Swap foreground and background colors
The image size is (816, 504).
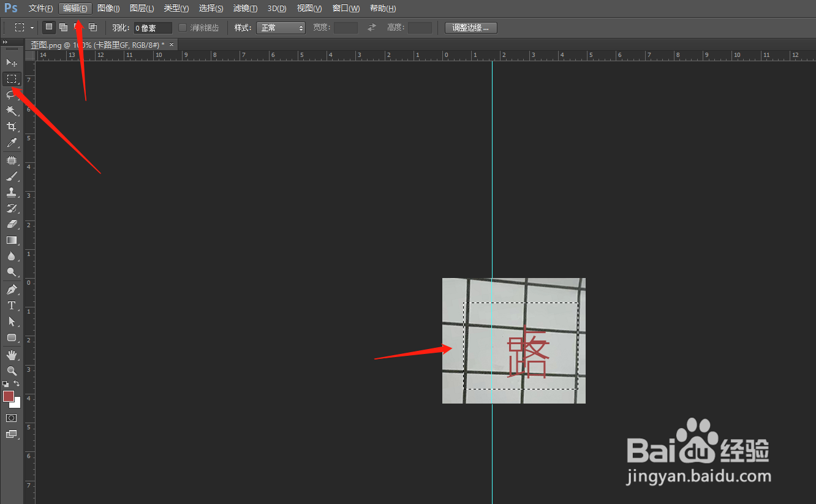[x=17, y=384]
